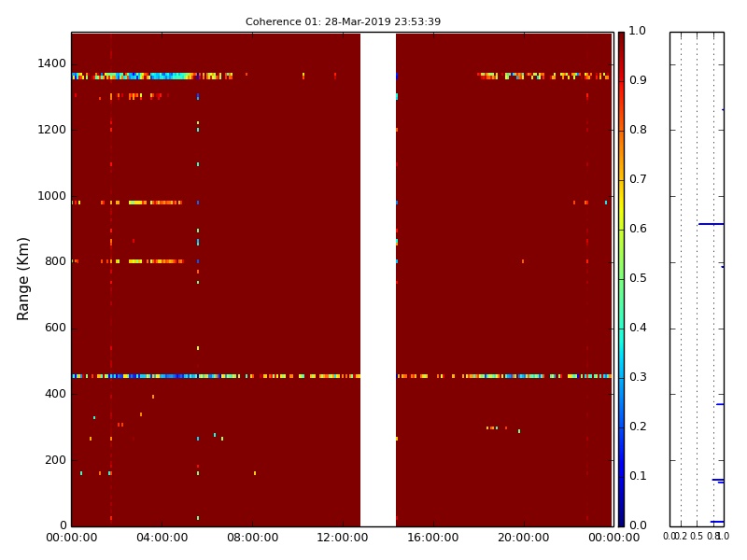Click the 0.4 colorbar label

[638, 328]
